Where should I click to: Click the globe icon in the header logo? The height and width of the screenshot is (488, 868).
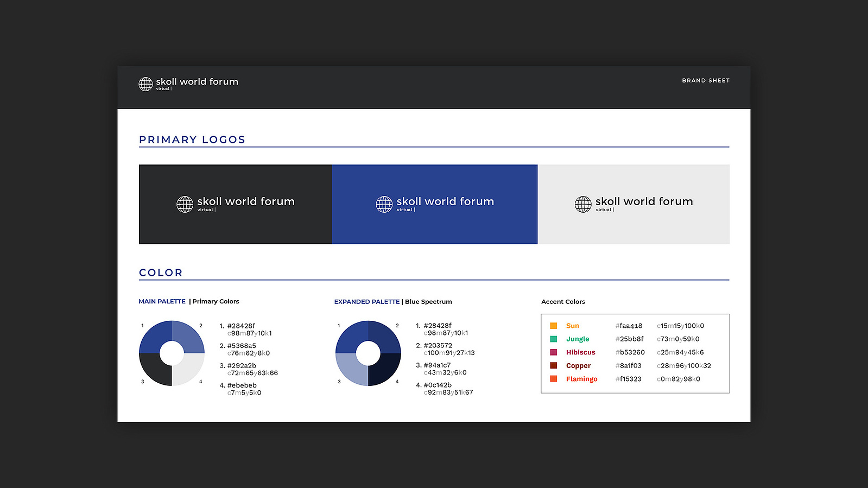[145, 84]
